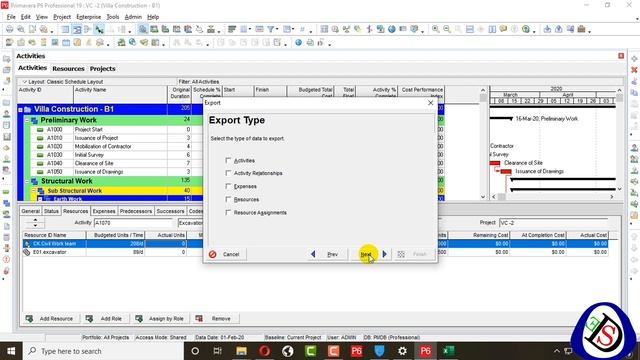Image resolution: width=640 pixels, height=360 pixels.
Task: Click the resource icon of the E01.excavator row
Action: (27, 252)
